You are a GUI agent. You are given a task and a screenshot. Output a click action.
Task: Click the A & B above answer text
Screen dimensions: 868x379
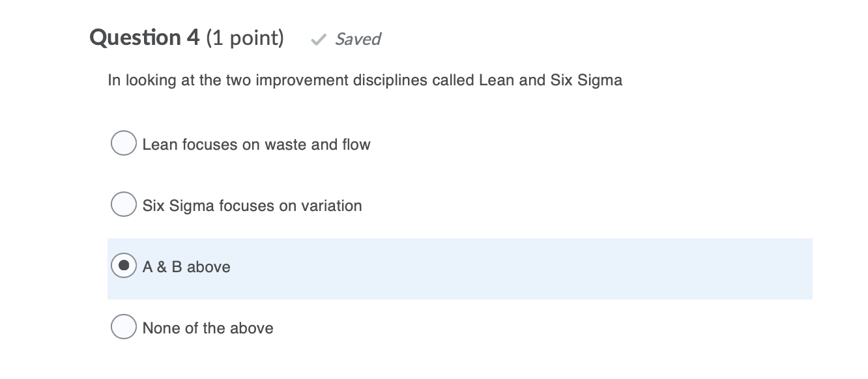pyautogui.click(x=186, y=267)
